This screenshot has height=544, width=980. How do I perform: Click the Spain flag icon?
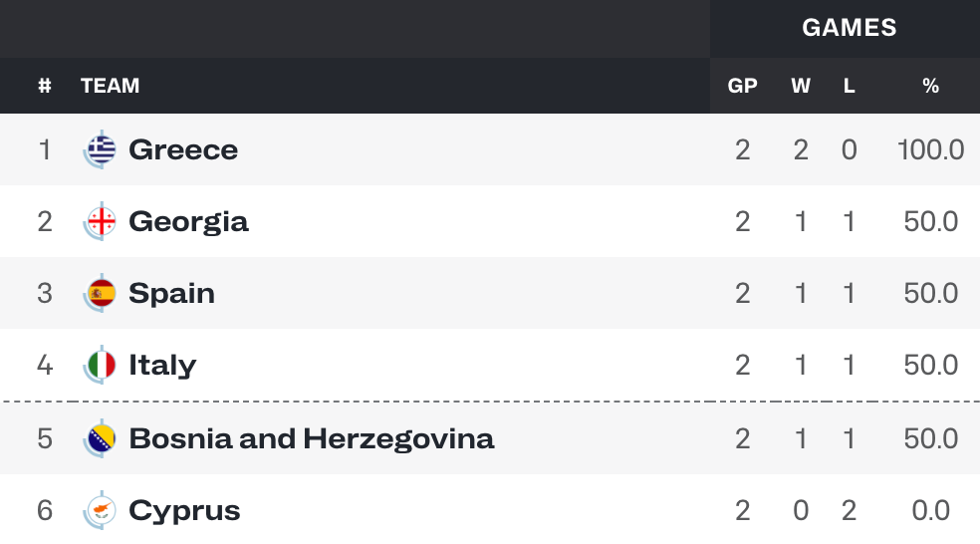pos(100,293)
